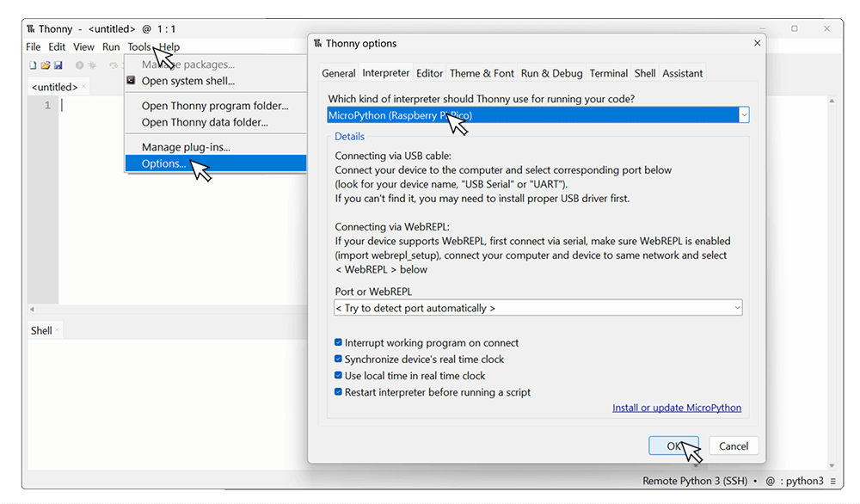Click the OK button
The height and width of the screenshot is (504, 860).
click(673, 446)
